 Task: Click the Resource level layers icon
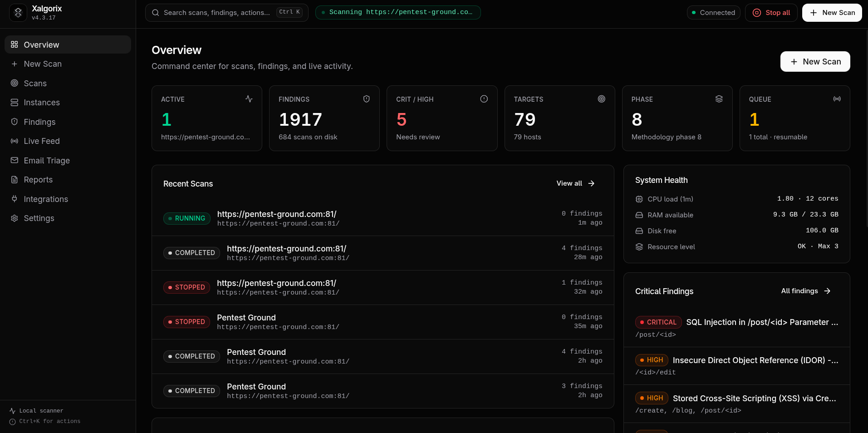(x=639, y=247)
